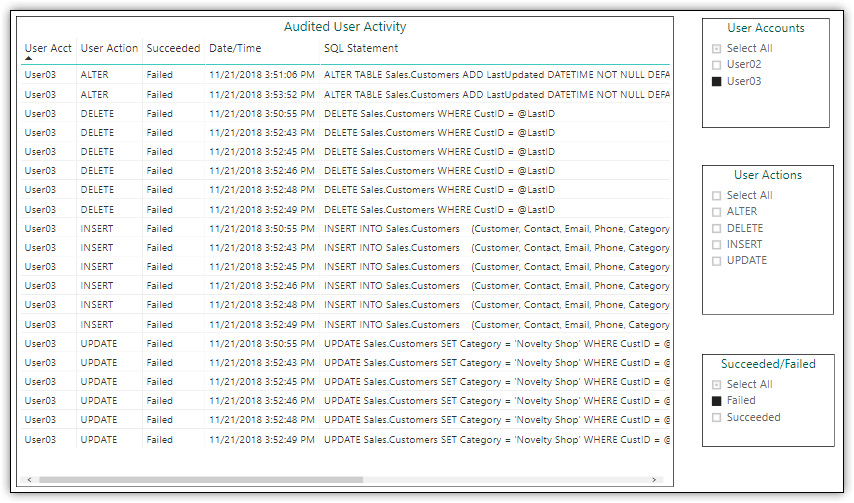Click the ALTER TABLE statement in the 3:53:52 PM row
Image resolution: width=854 pixels, height=503 pixels.
496,94
